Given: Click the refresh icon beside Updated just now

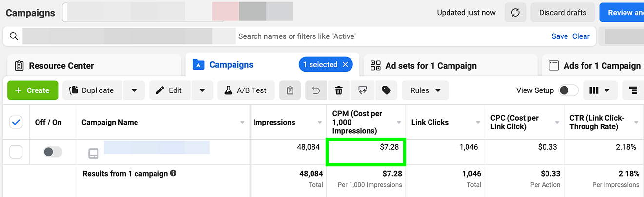Looking at the screenshot, I should click(x=515, y=13).
